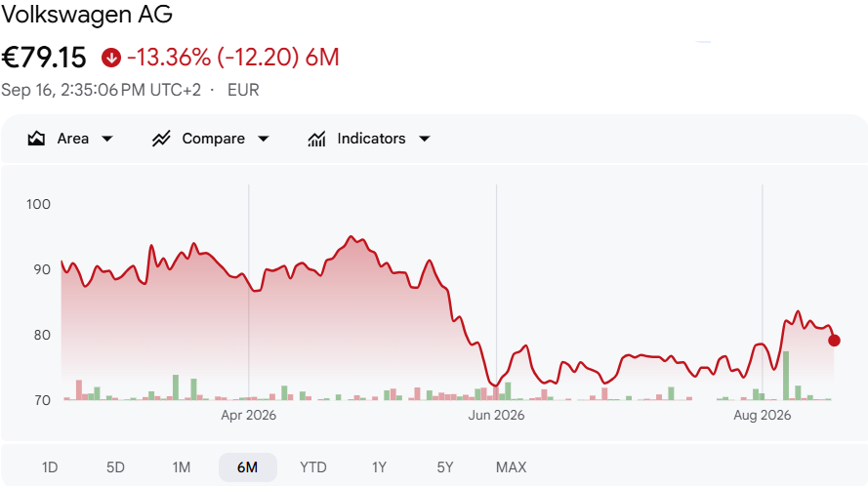Select the active 6M range

pos(247,467)
